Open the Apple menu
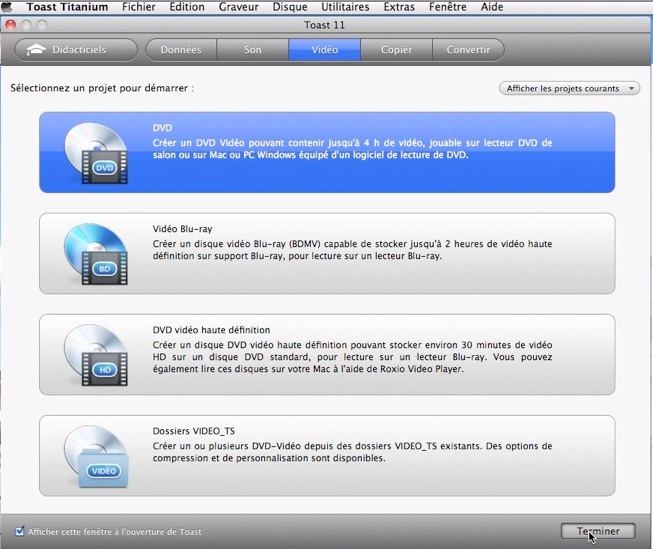The image size is (653, 549). click(7, 7)
